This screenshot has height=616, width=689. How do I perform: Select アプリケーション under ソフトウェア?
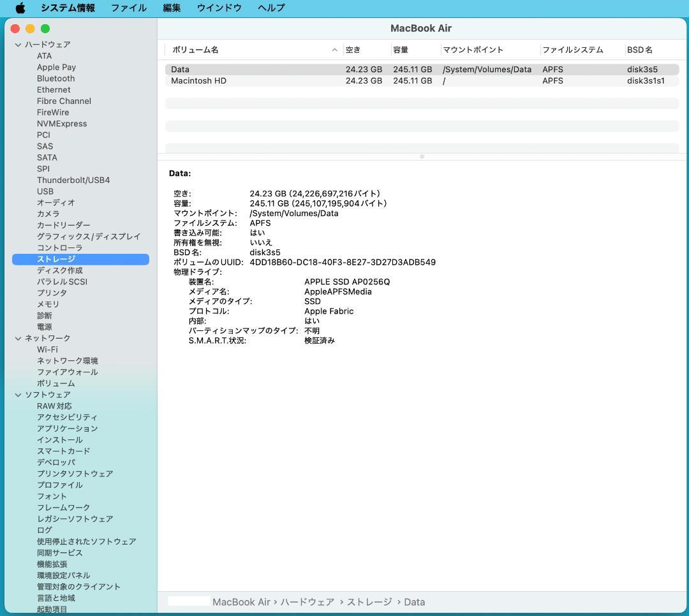tap(66, 428)
